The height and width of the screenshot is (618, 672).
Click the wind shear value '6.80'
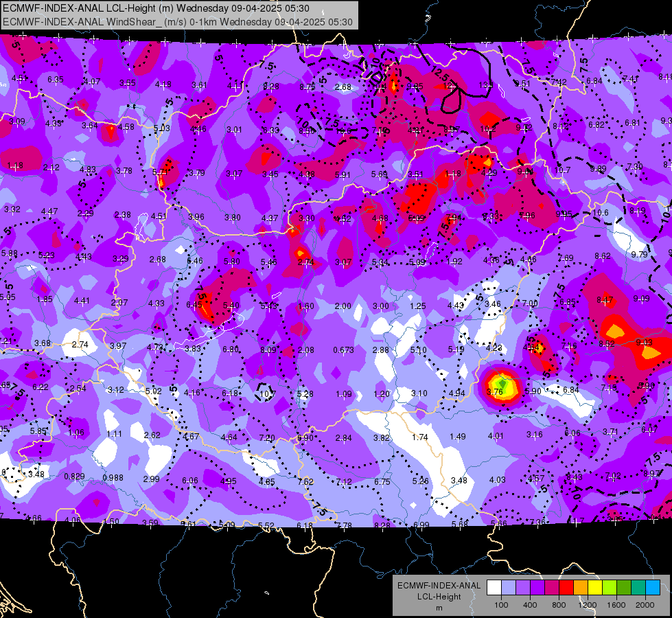pyautogui.click(x=231, y=350)
